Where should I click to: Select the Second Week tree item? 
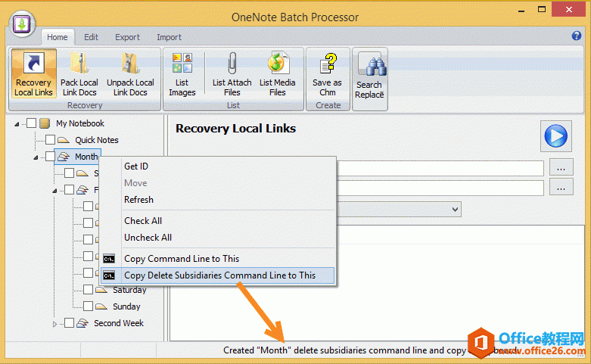(119, 323)
